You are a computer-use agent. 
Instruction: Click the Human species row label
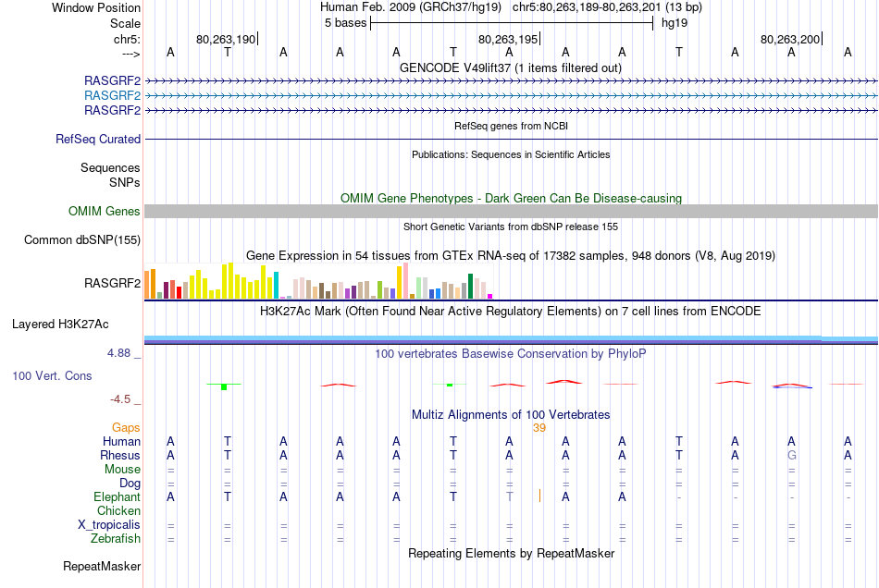click(x=121, y=442)
